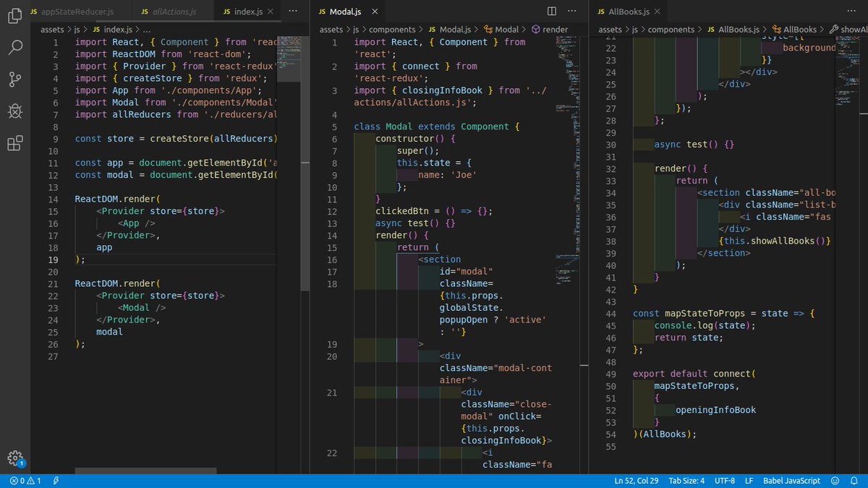Close the index.js tab
Screen dimensions: 868x488
tap(271, 12)
